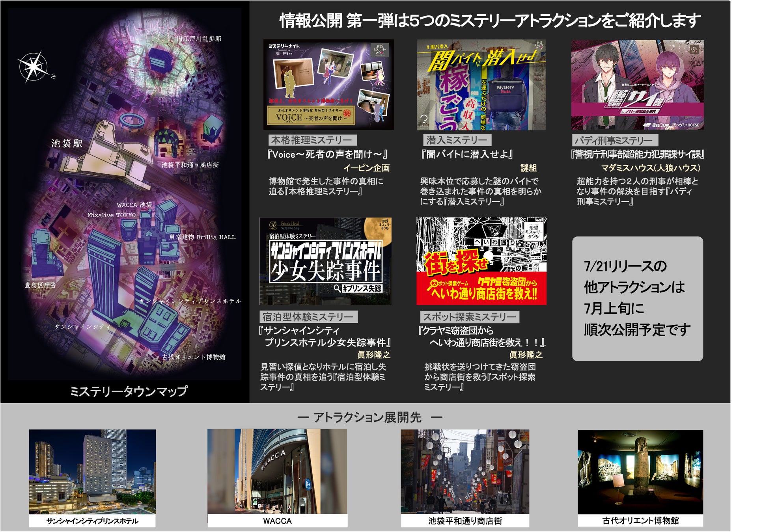Open the 街を探せ red banner image
Screen dimensions: 763x532
[481, 261]
